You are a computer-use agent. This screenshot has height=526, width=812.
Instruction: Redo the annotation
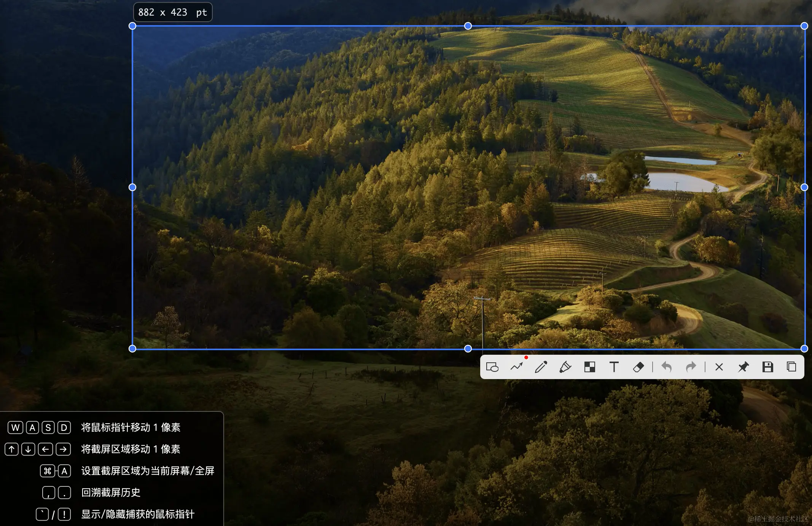[691, 367]
